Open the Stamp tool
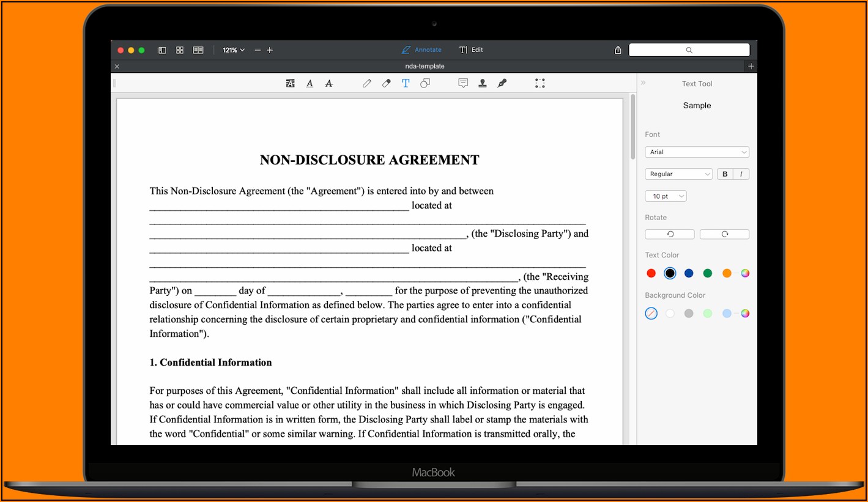Viewport: 868px width, 502px height. pos(482,83)
